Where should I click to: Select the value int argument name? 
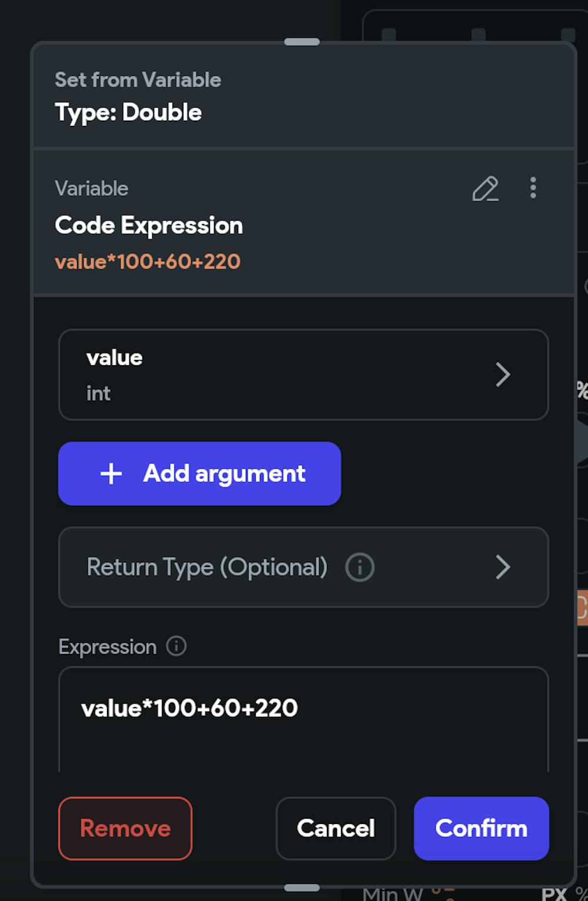(115, 358)
